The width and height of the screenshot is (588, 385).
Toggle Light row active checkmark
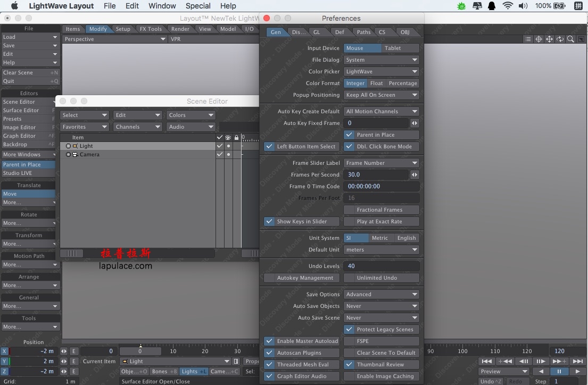coord(220,146)
